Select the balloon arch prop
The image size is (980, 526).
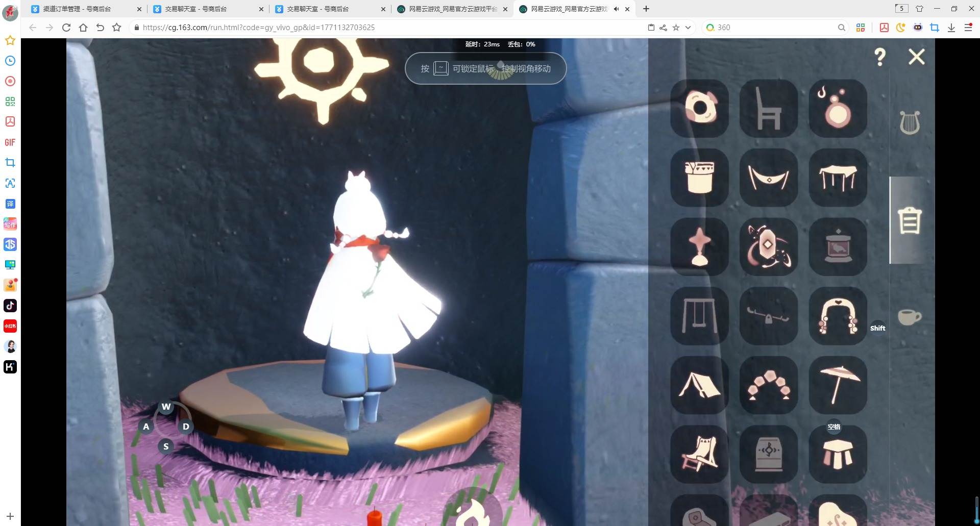coord(769,385)
